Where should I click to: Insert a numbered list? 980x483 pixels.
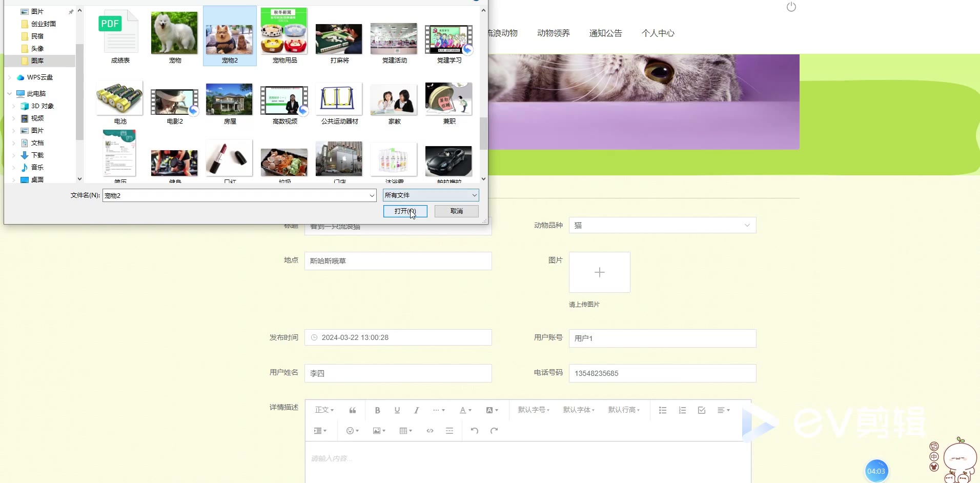tap(682, 410)
